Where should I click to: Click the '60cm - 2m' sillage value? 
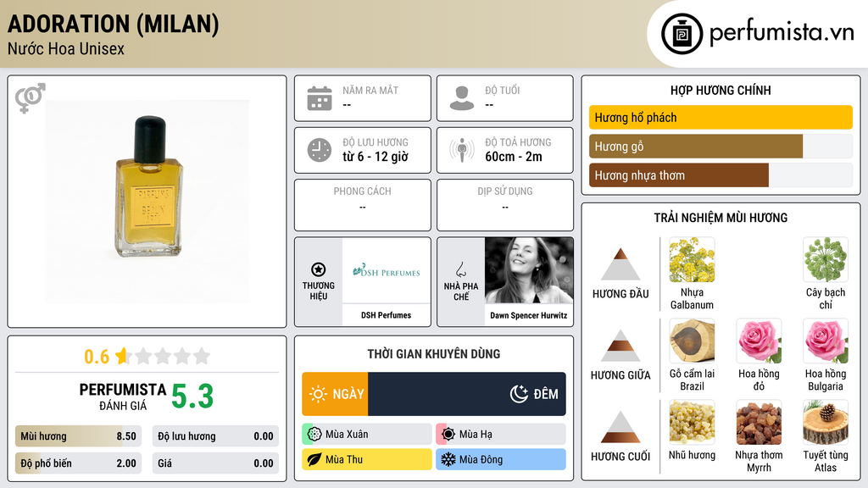514,157
